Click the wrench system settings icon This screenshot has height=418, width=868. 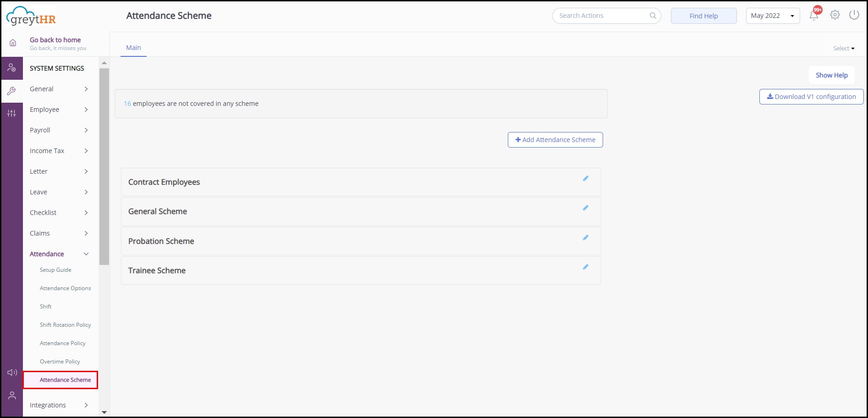[12, 90]
